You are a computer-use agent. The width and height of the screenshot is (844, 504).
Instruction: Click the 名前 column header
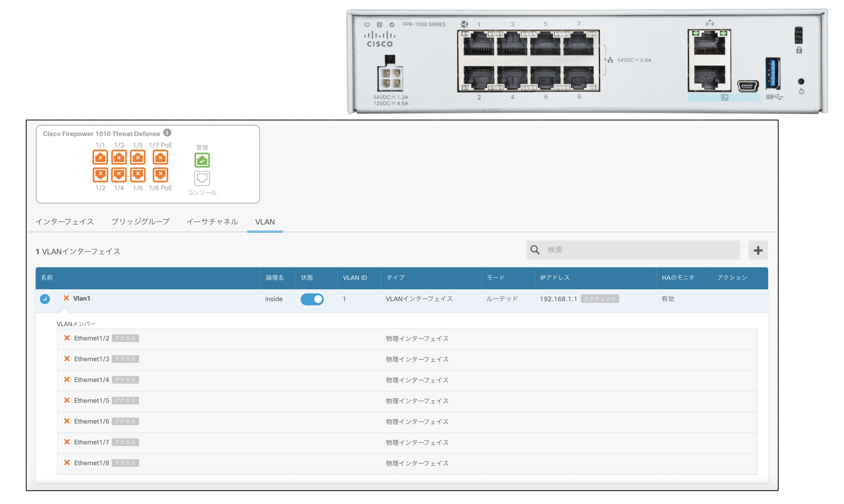coord(47,278)
